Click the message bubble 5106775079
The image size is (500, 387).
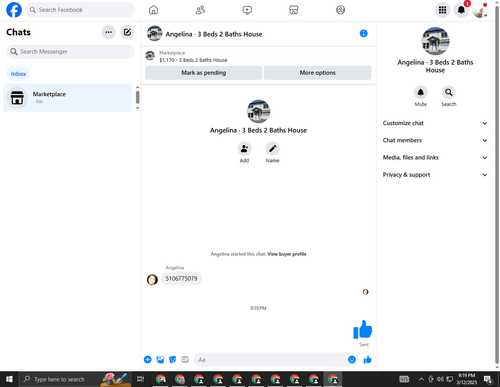tap(181, 279)
